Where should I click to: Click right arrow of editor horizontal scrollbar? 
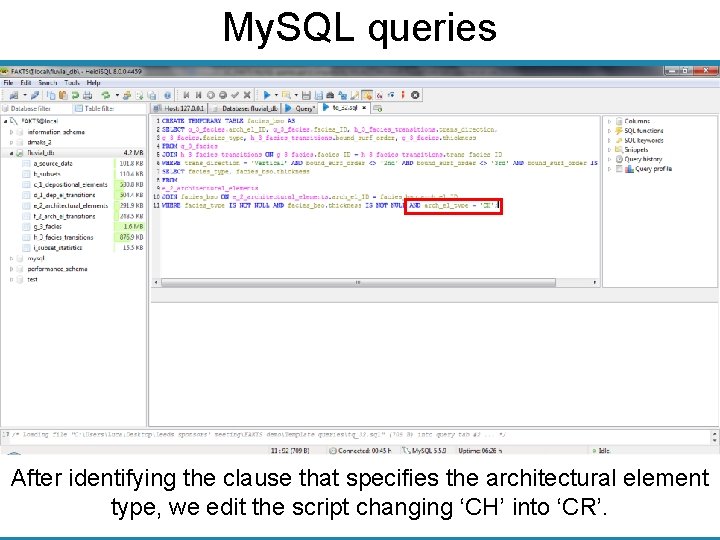[x=595, y=282]
